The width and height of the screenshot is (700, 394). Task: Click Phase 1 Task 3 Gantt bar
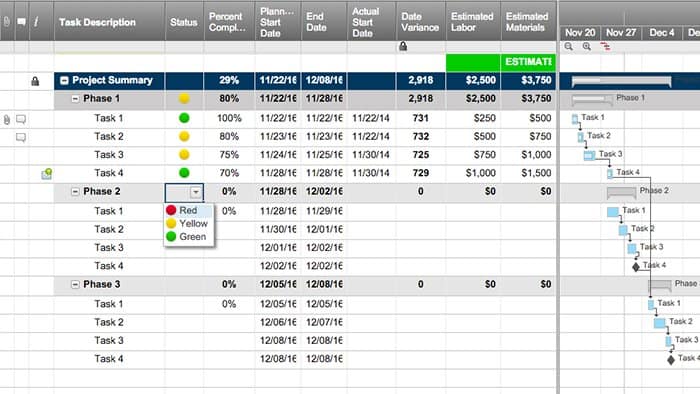[590, 155]
